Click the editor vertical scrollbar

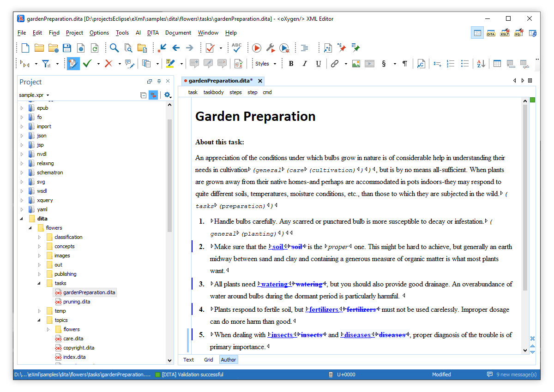pos(525,197)
